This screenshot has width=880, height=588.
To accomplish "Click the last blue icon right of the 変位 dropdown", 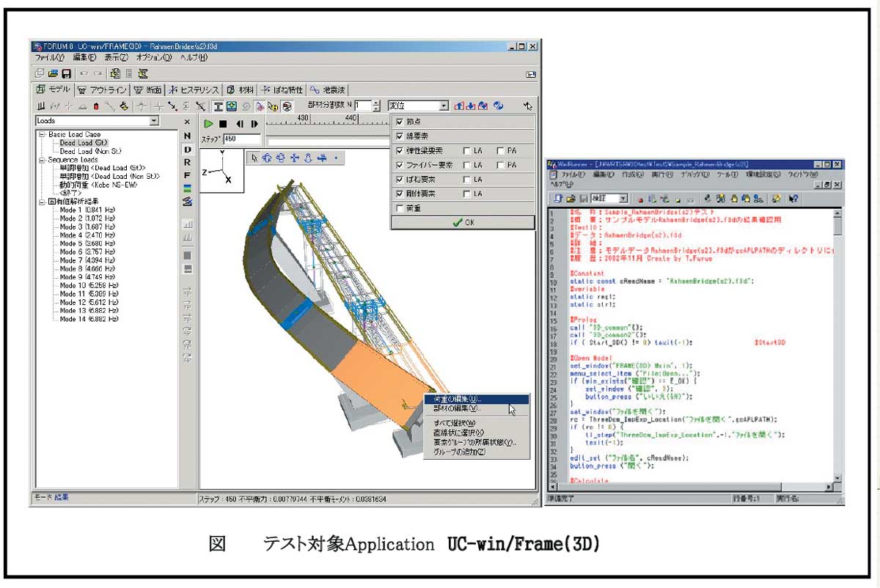I will click(x=498, y=106).
